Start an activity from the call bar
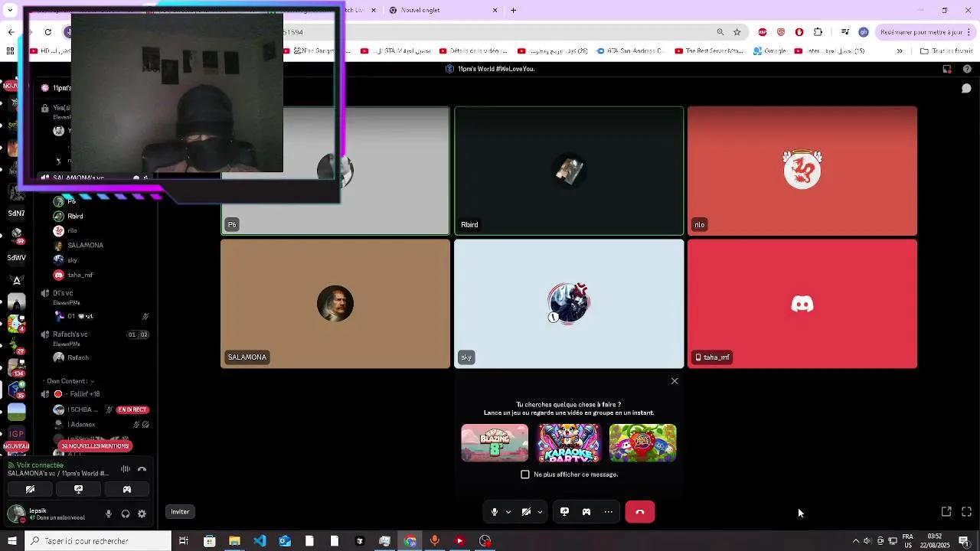Viewport: 980px width, 551px height. pyautogui.click(x=586, y=512)
